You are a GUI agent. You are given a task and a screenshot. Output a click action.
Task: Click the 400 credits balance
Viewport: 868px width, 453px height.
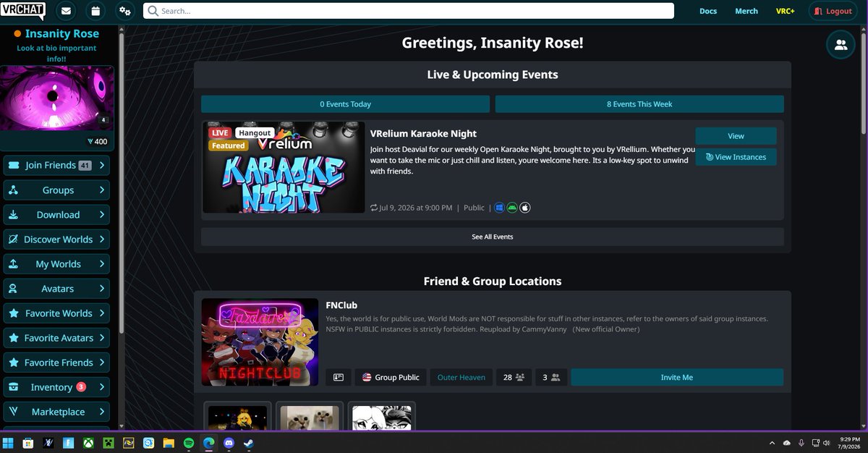(x=96, y=142)
